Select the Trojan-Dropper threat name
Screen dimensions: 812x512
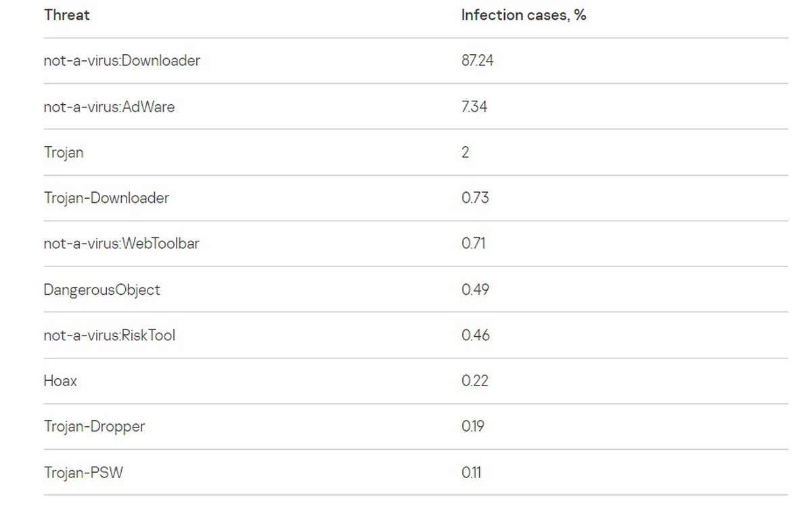(x=94, y=427)
